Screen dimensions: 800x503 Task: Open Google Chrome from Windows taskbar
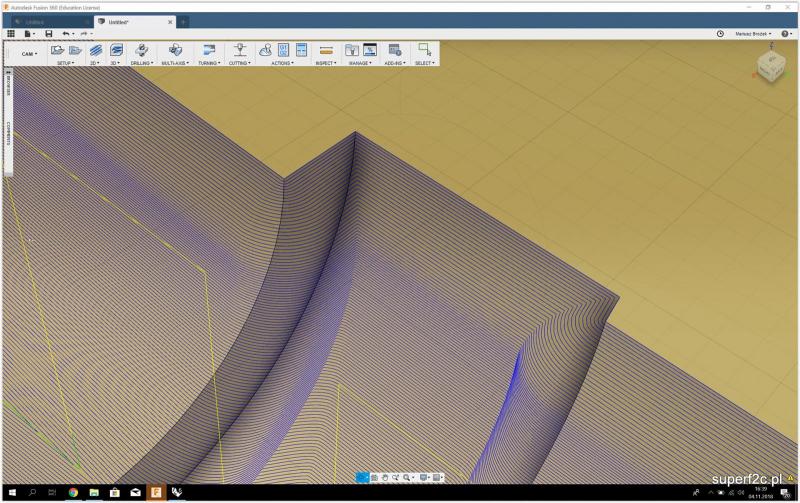click(73, 493)
